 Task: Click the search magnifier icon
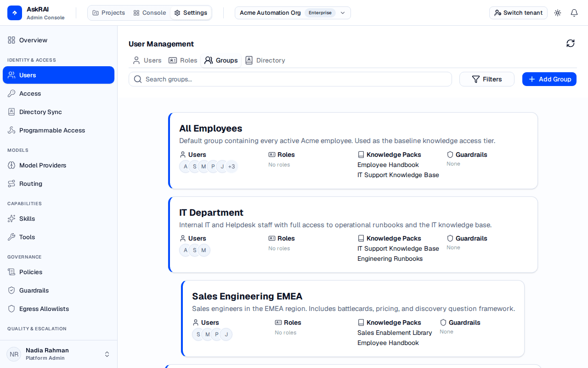click(x=138, y=79)
